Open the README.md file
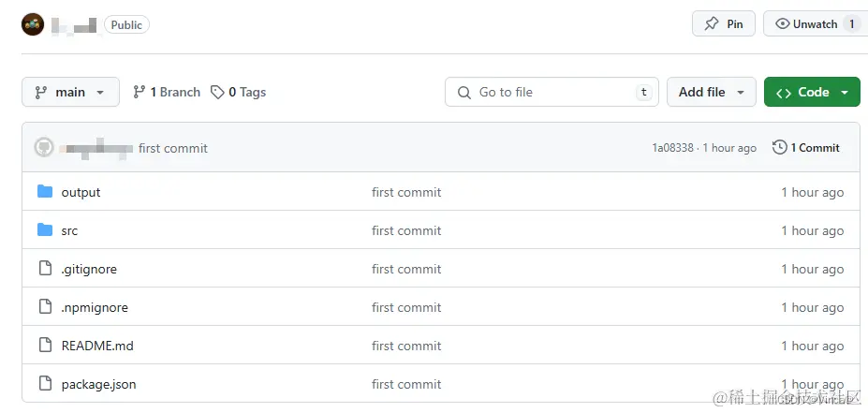 [97, 346]
